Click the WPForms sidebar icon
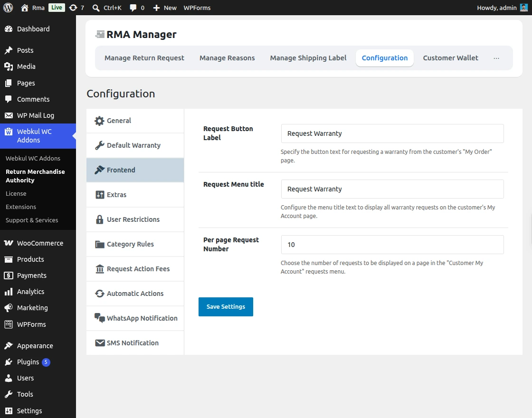The width and height of the screenshot is (532, 418). 9,324
